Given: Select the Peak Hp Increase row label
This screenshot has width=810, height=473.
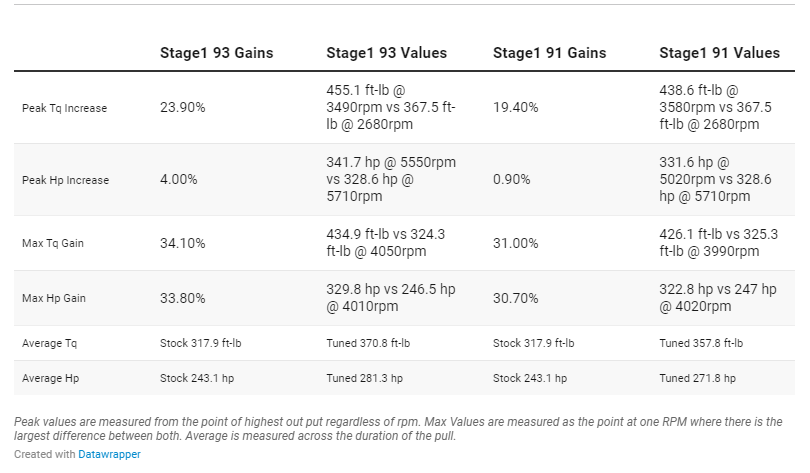Looking at the screenshot, I should (65, 181).
